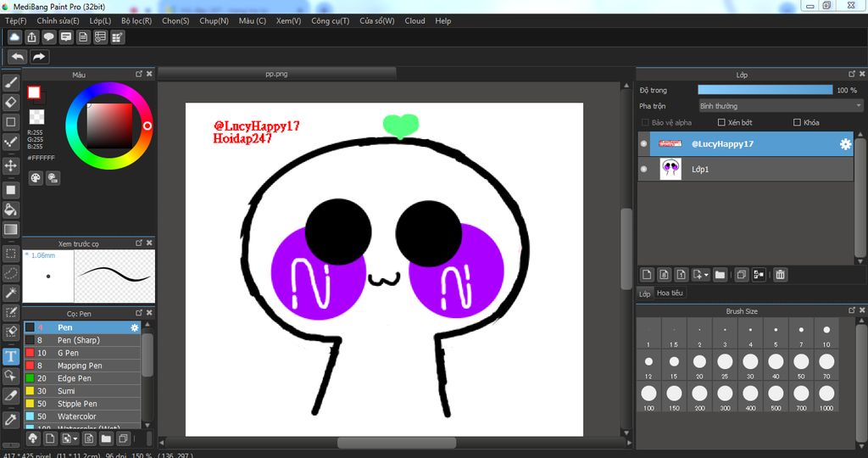This screenshot has height=458, width=868.
Task: Open the add layer dropdown arrow
Action: click(x=706, y=276)
